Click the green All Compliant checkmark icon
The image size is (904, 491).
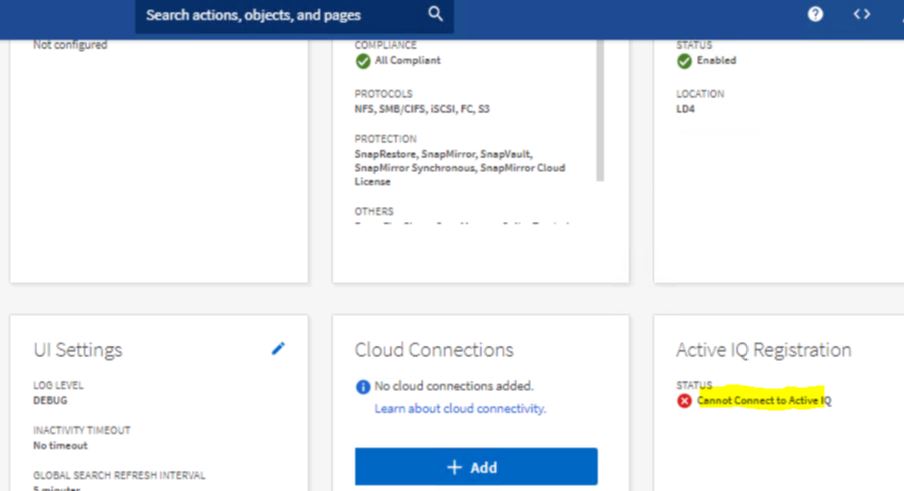point(363,61)
